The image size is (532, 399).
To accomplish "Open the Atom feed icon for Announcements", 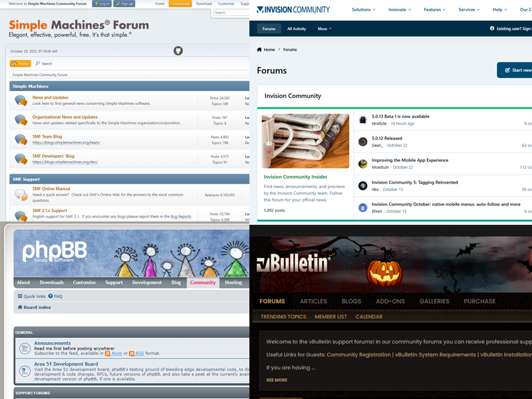I will [x=108, y=354].
